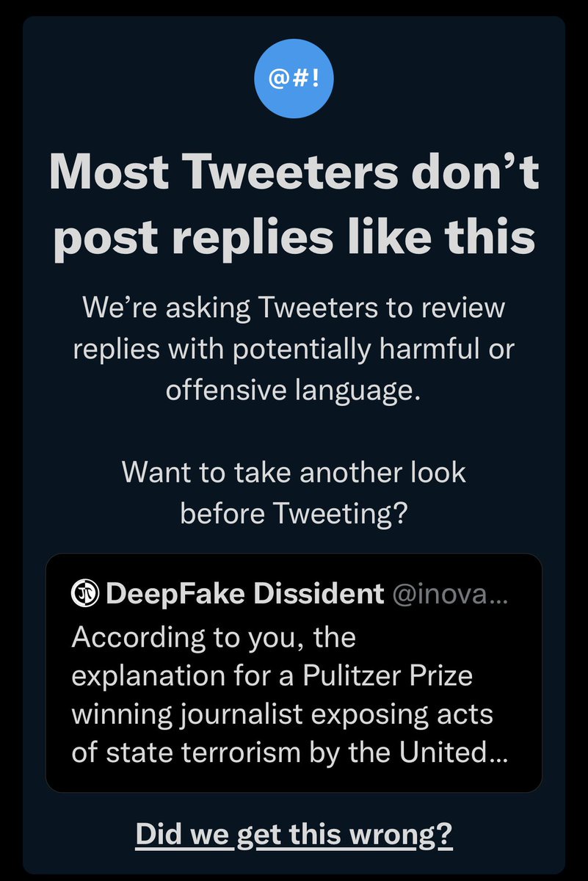This screenshot has width=588, height=881.
Task: Open the quoted reply preview card
Action: pyautogui.click(x=294, y=672)
